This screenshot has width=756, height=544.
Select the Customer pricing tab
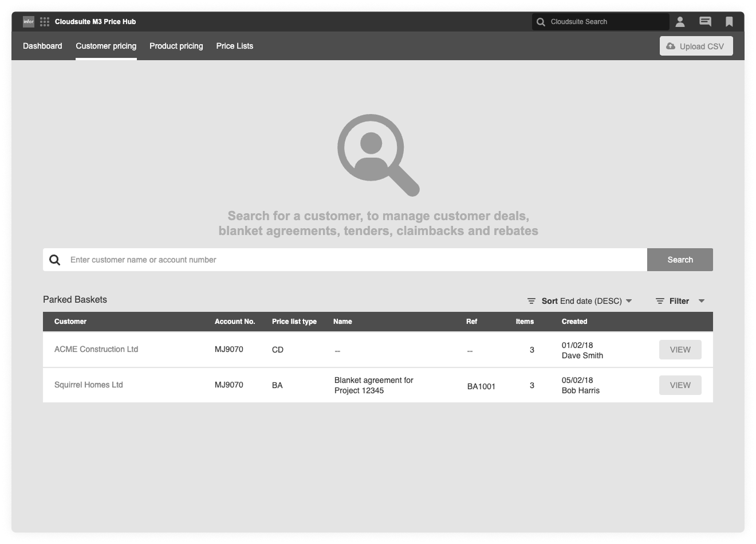[106, 46]
